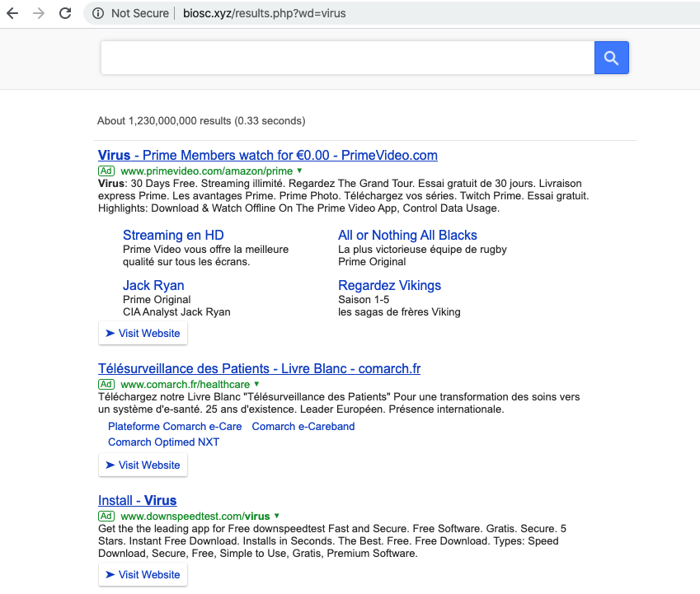Open the dropdown arrow after comarch.fr/healthcare

256,384
